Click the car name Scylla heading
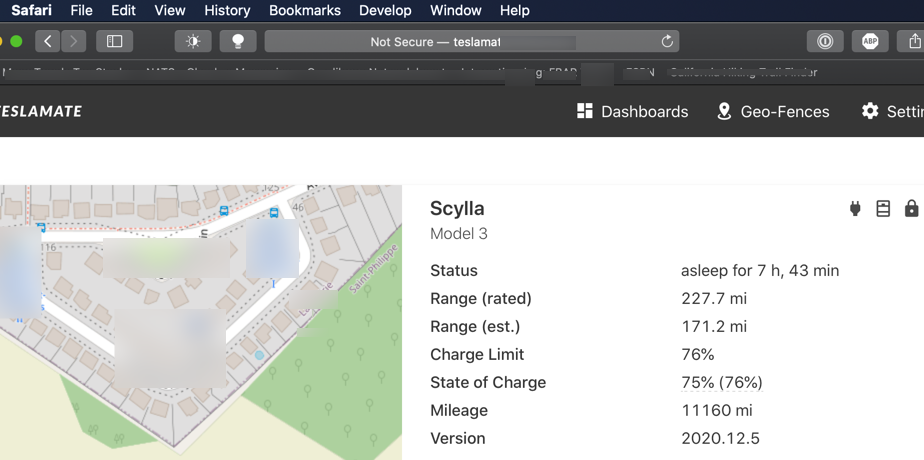Image resolution: width=924 pixels, height=460 pixels. pos(457,209)
